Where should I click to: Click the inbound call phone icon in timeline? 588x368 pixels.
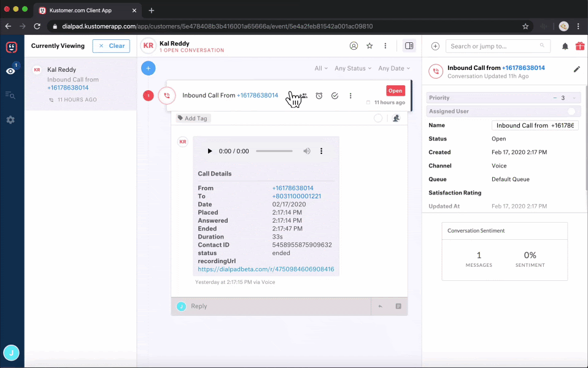click(167, 96)
